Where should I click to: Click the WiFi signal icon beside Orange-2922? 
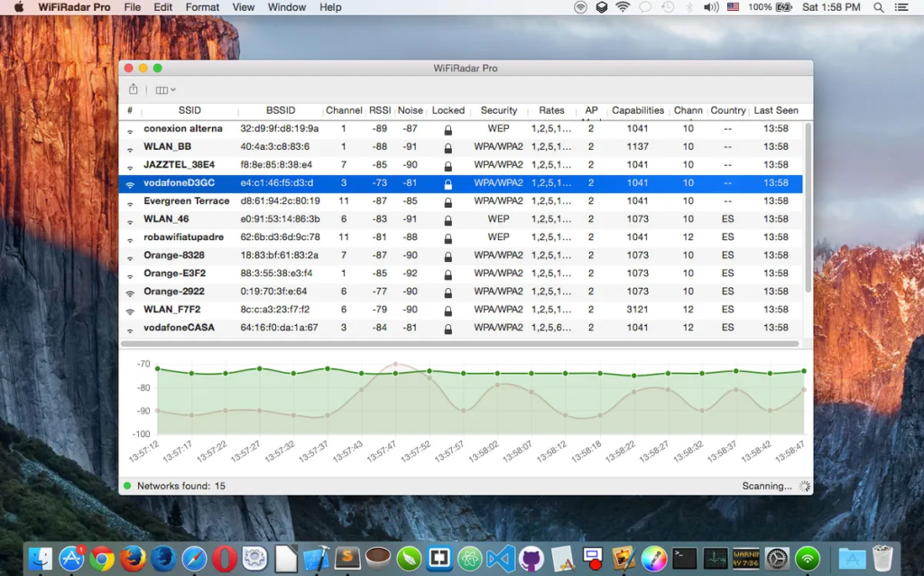coord(130,293)
